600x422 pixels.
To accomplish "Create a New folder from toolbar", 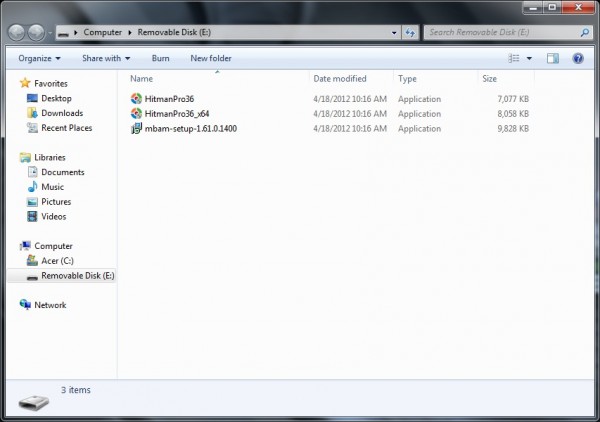I will coord(211,58).
